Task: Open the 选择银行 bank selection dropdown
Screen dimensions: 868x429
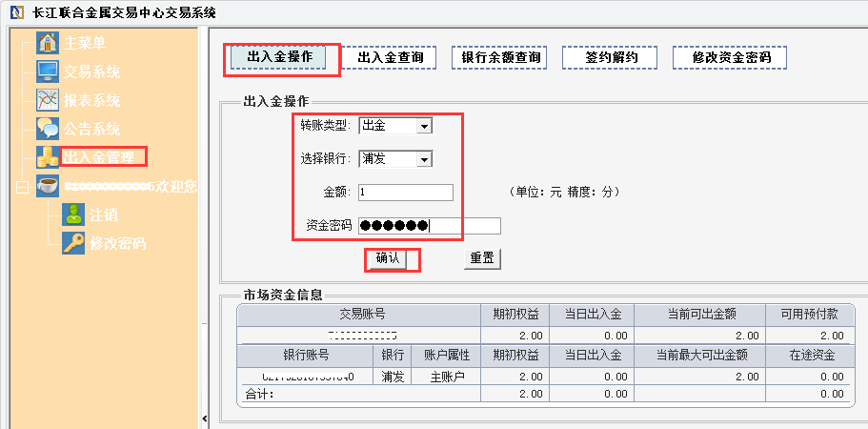Action: [x=425, y=159]
